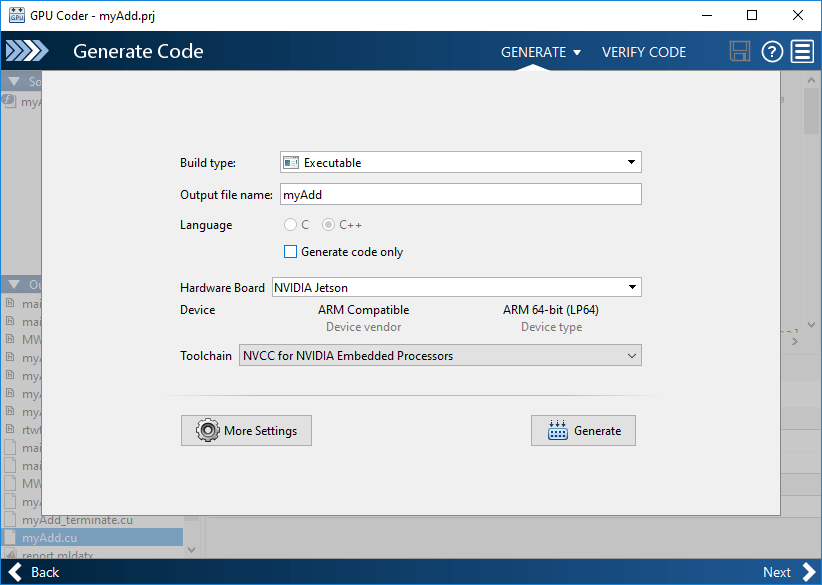The image size is (822, 585).
Task: Click the GPU Coder icon in title bar
Action: (15, 14)
